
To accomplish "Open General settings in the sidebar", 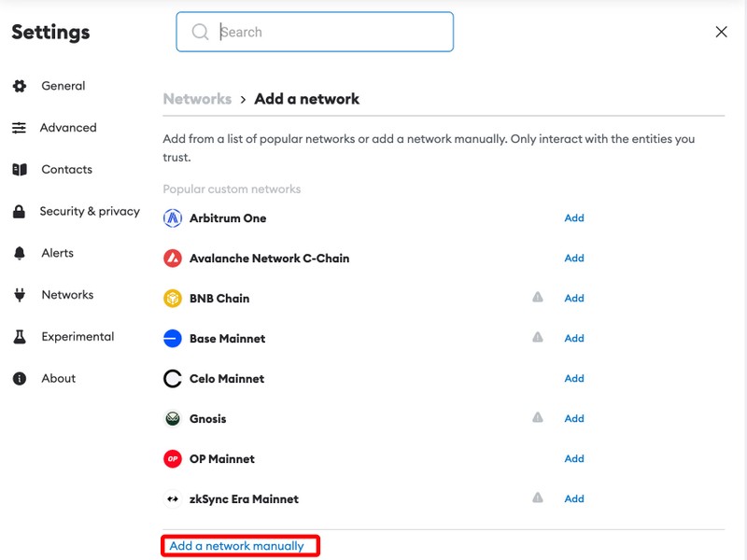I will coord(63,86).
